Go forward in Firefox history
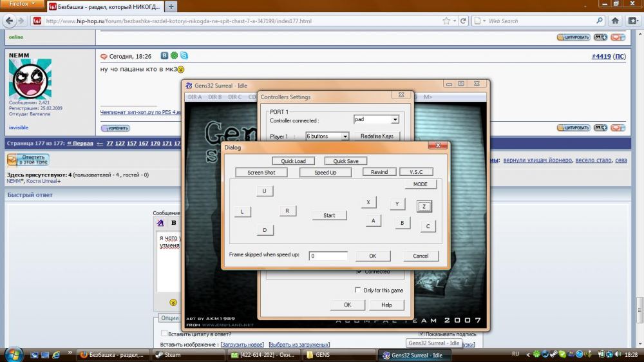 [x=21, y=21]
